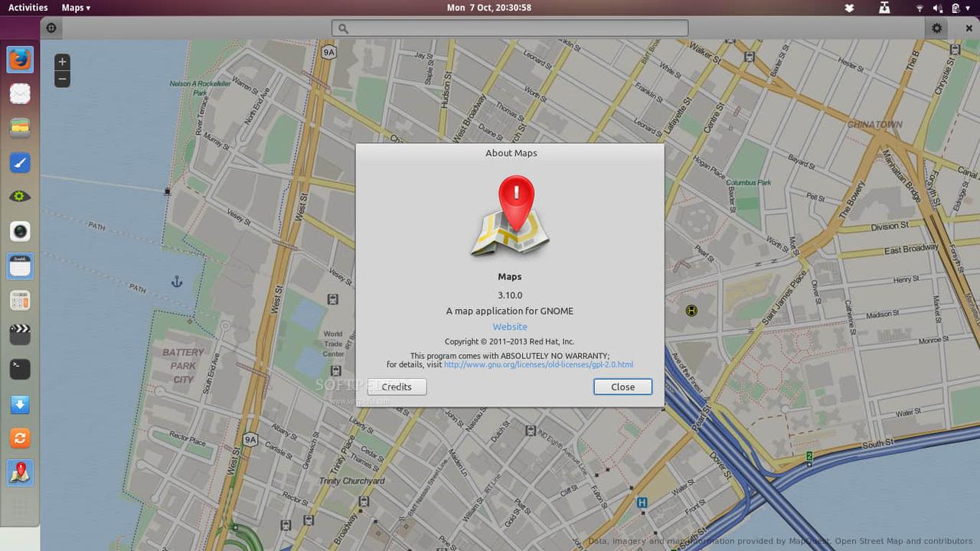Click the Wi-Fi network indicator
The image size is (980, 551).
(x=920, y=8)
